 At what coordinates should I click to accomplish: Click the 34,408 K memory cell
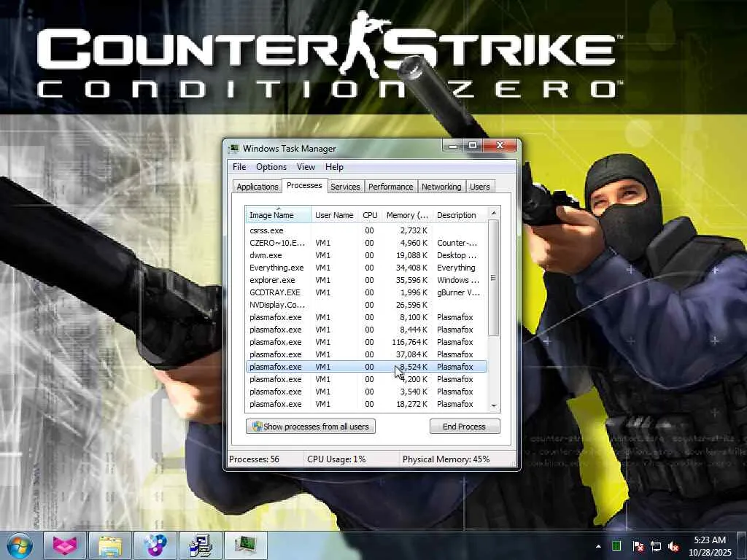click(x=411, y=268)
